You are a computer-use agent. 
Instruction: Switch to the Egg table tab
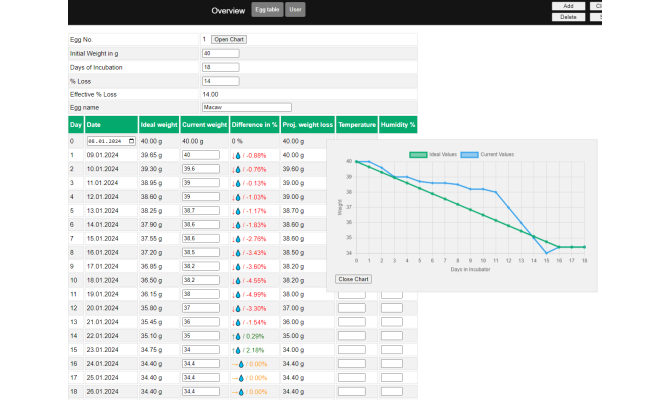point(267,9)
